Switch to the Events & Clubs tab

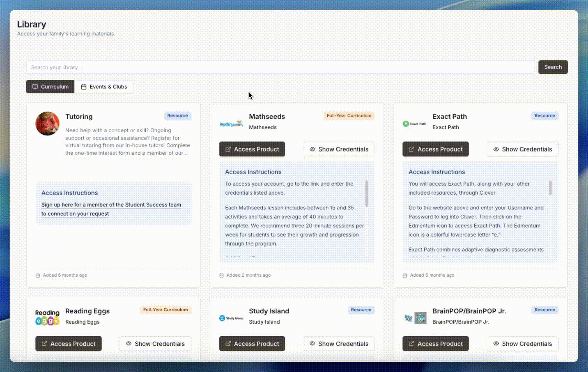pyautogui.click(x=104, y=87)
